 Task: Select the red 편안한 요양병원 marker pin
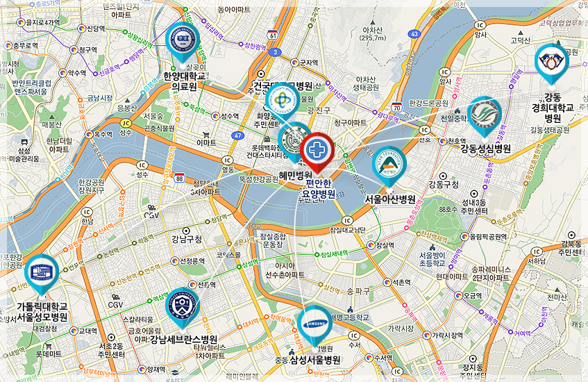[x=317, y=152]
